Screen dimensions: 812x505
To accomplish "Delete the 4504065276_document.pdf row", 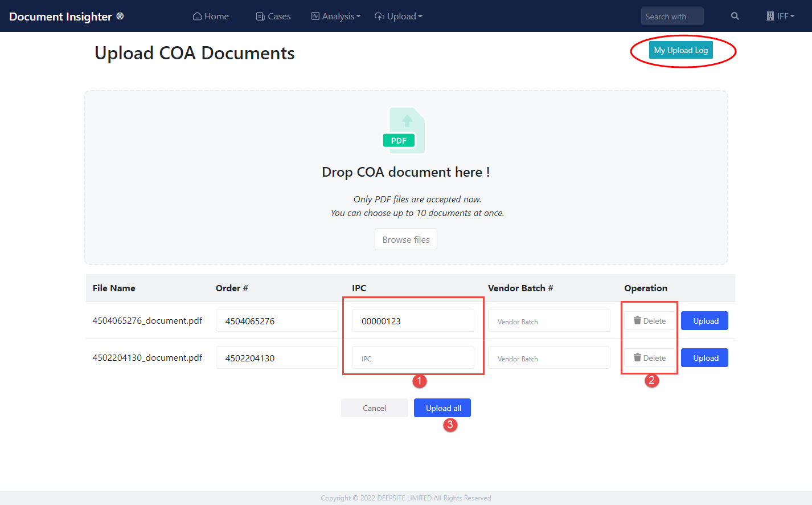I will coord(650,321).
